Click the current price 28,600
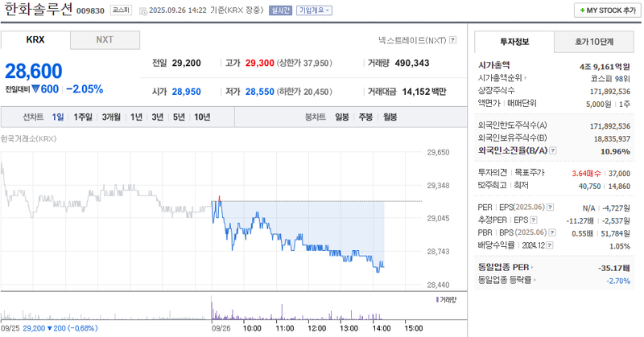This screenshot has height=337, width=644. (x=34, y=72)
